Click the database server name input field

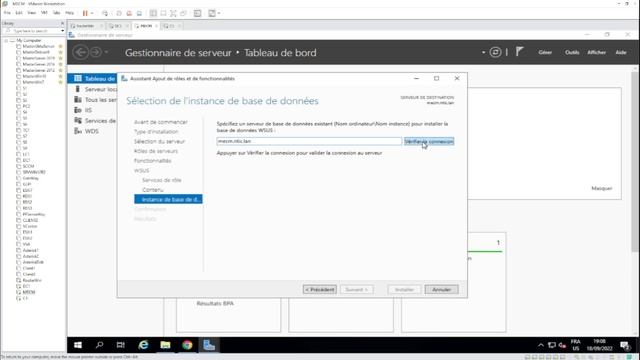coord(309,141)
